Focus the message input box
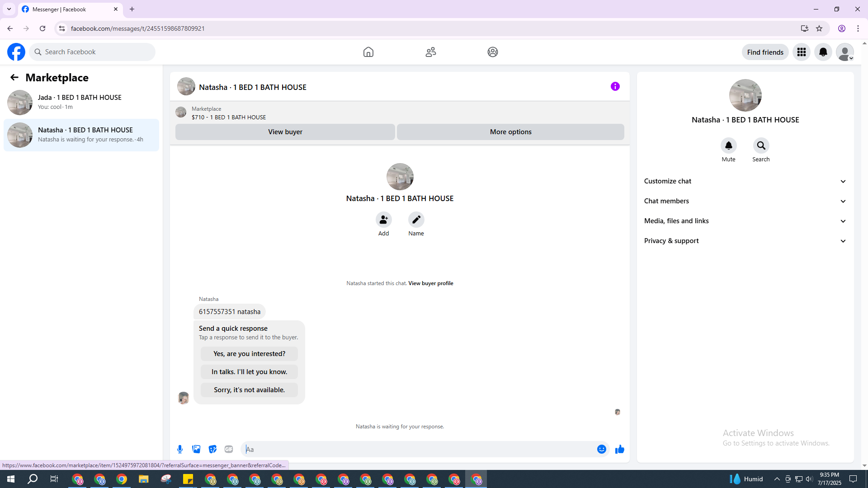Screen dimensions: 868x488 click(x=419, y=449)
